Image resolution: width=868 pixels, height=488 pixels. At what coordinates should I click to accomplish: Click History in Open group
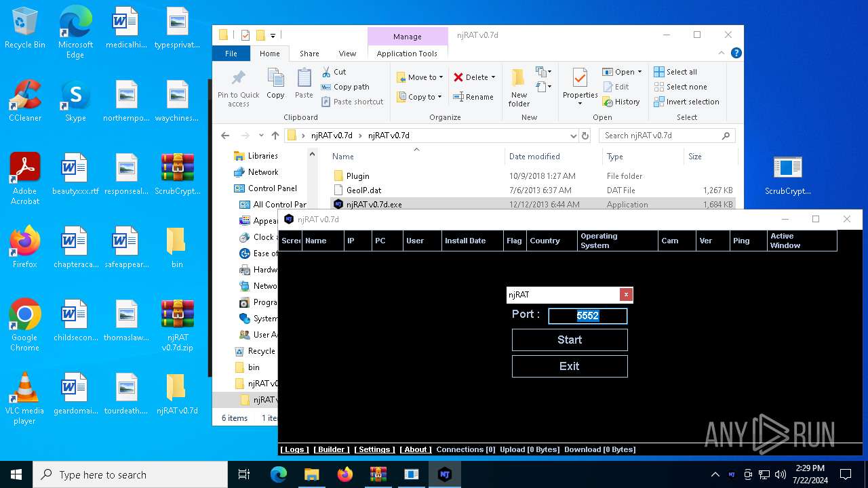621,102
